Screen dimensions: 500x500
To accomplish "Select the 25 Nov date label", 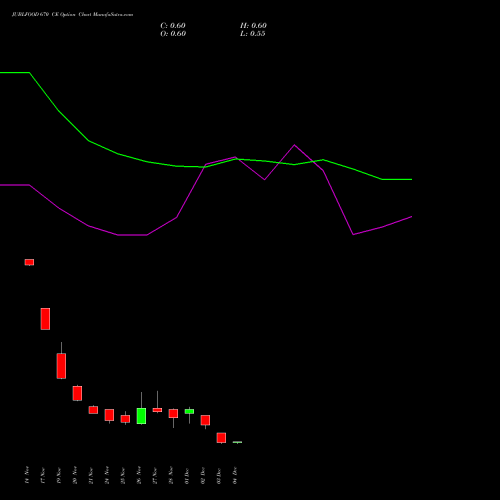I will (123, 475).
